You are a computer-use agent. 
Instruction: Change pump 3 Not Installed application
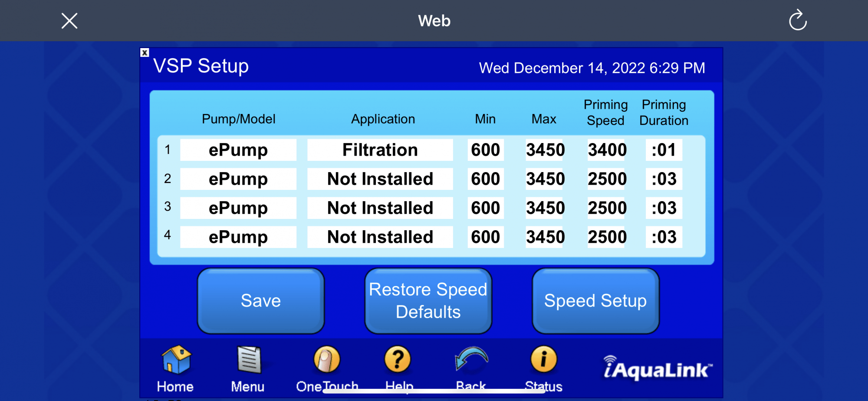pos(380,208)
